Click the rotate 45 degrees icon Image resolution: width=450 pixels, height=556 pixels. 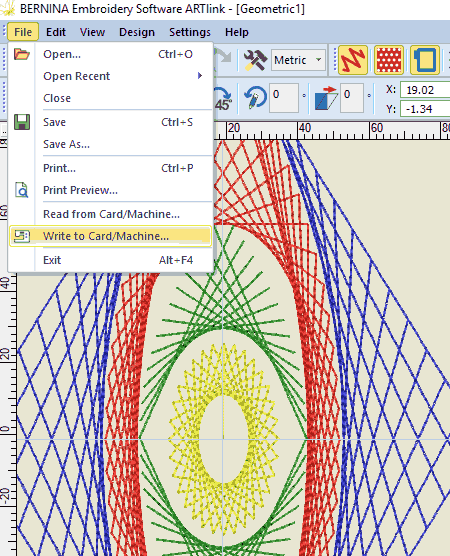pos(223,99)
